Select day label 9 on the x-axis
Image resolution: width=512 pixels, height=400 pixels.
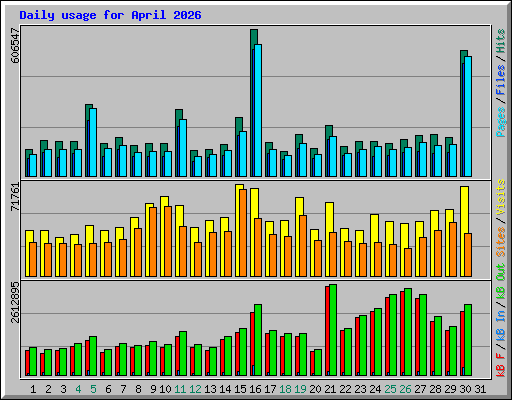pos(153,389)
